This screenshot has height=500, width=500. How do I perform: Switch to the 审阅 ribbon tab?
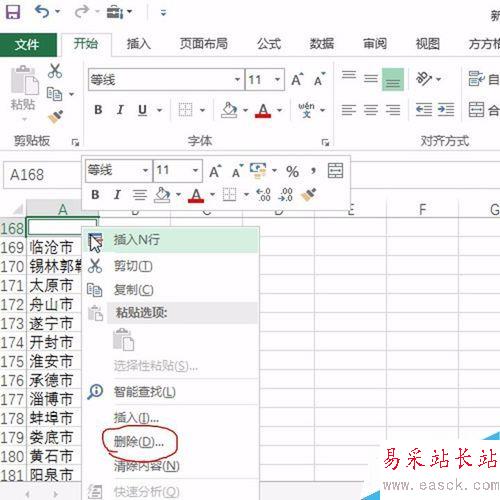375,44
